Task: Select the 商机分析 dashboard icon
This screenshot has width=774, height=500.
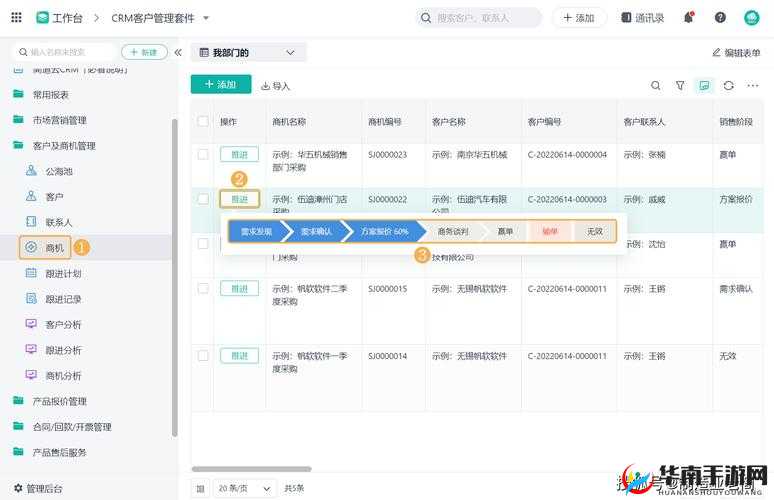Action: click(x=31, y=375)
